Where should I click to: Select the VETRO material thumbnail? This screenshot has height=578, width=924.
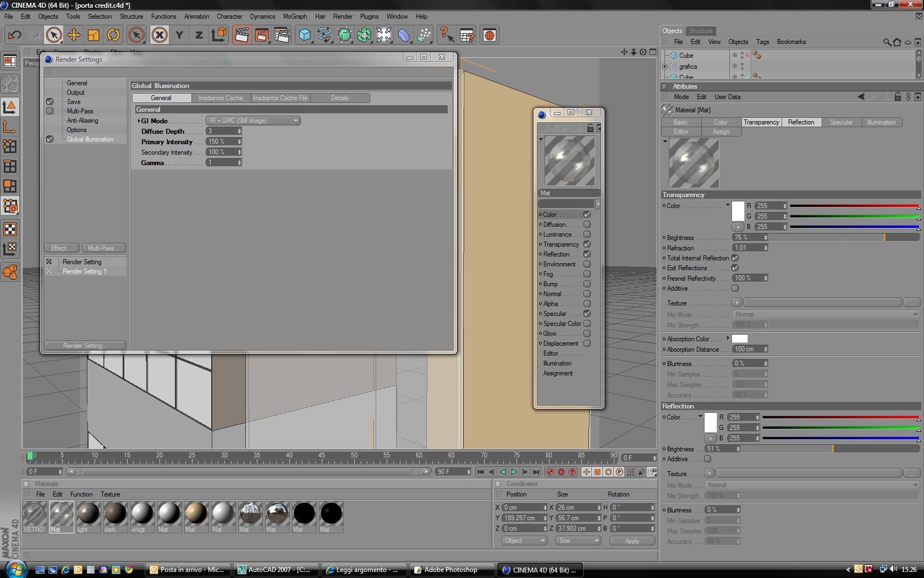(x=35, y=517)
